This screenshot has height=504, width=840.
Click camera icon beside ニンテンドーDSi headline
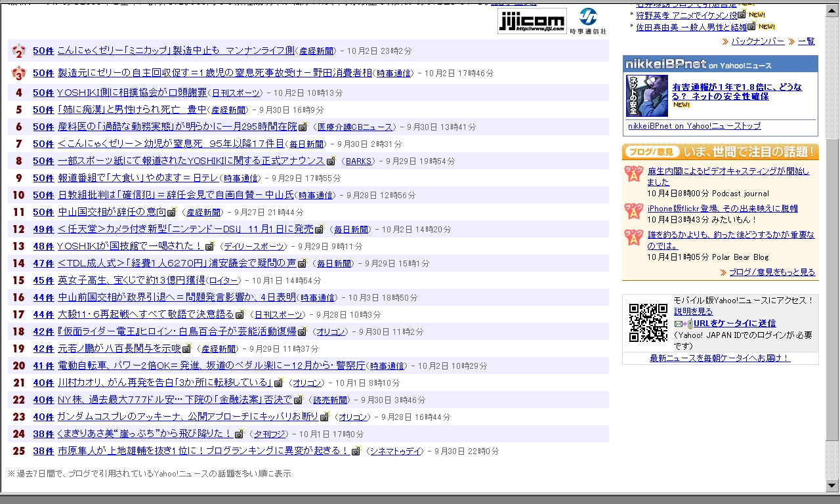coord(319,229)
